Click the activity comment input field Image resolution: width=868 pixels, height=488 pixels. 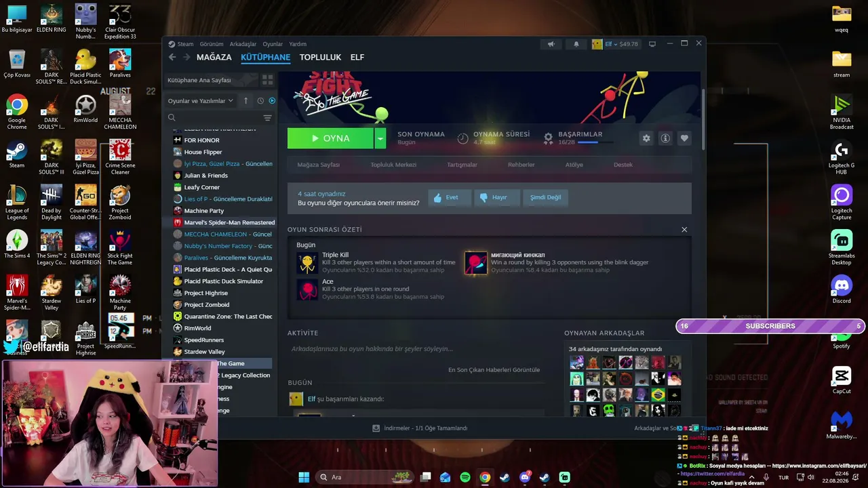(416, 349)
